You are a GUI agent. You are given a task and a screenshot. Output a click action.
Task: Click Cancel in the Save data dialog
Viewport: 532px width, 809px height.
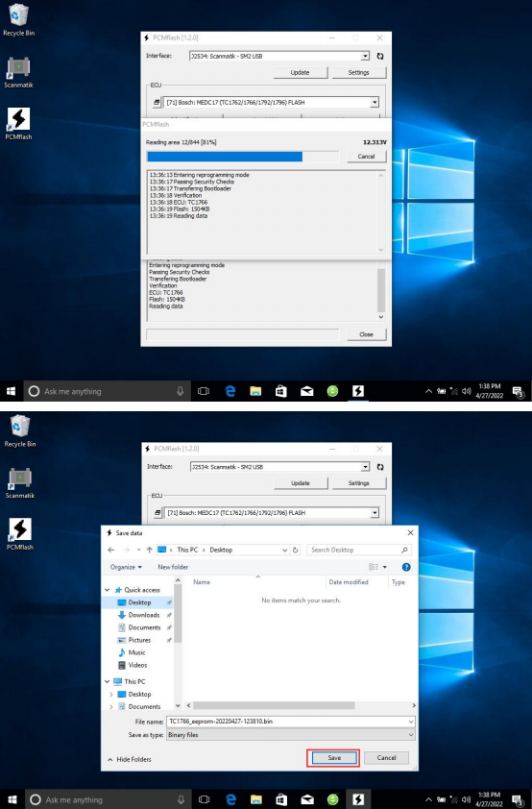[386, 758]
